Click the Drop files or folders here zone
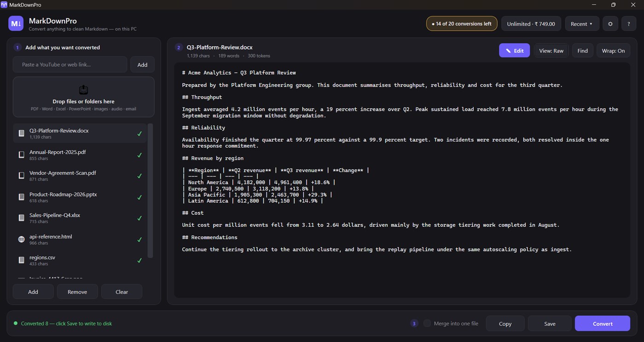644x342 pixels. pyautogui.click(x=83, y=97)
